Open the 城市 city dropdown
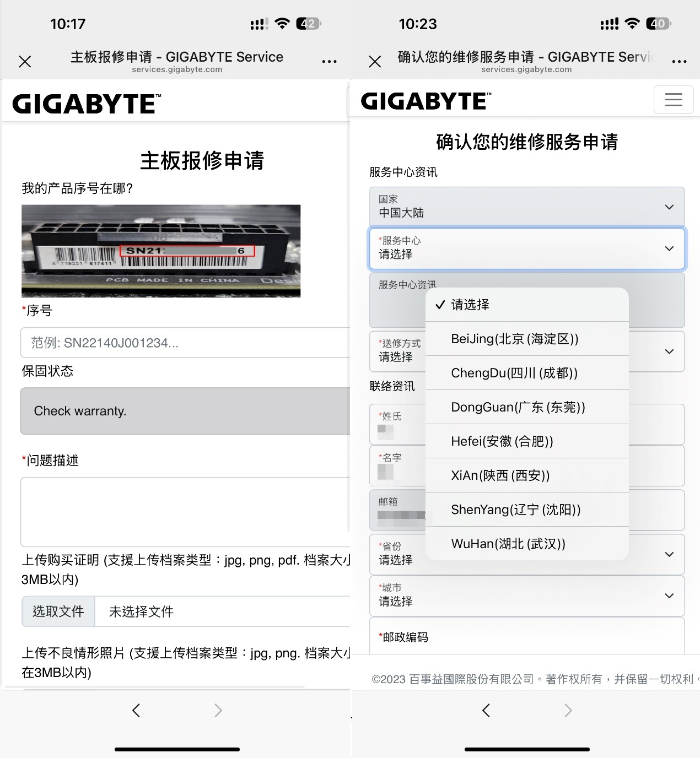This screenshot has width=700, height=758. [527, 595]
